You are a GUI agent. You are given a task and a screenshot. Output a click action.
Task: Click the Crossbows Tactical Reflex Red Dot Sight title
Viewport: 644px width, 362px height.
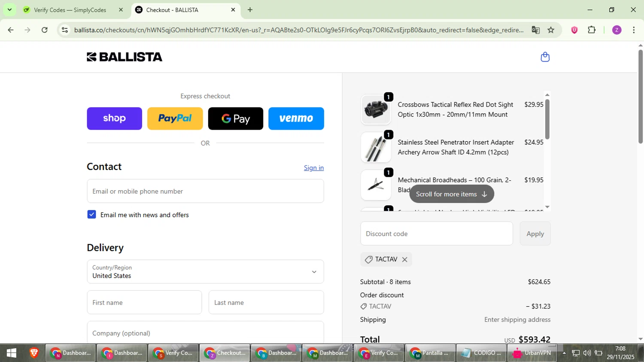point(455,110)
